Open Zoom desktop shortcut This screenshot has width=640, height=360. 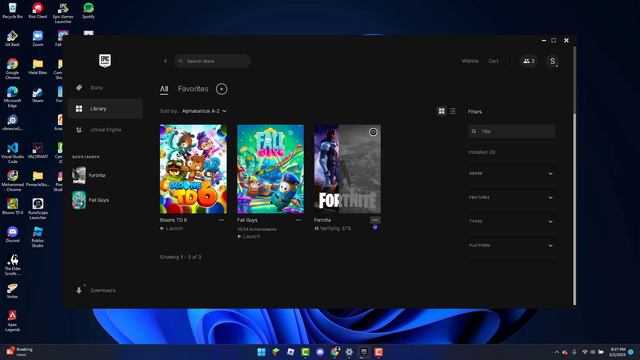[38, 39]
